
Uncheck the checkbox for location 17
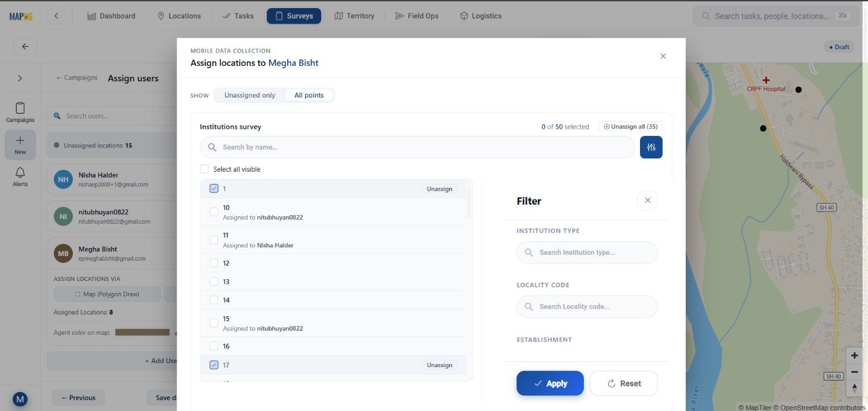pos(214,365)
